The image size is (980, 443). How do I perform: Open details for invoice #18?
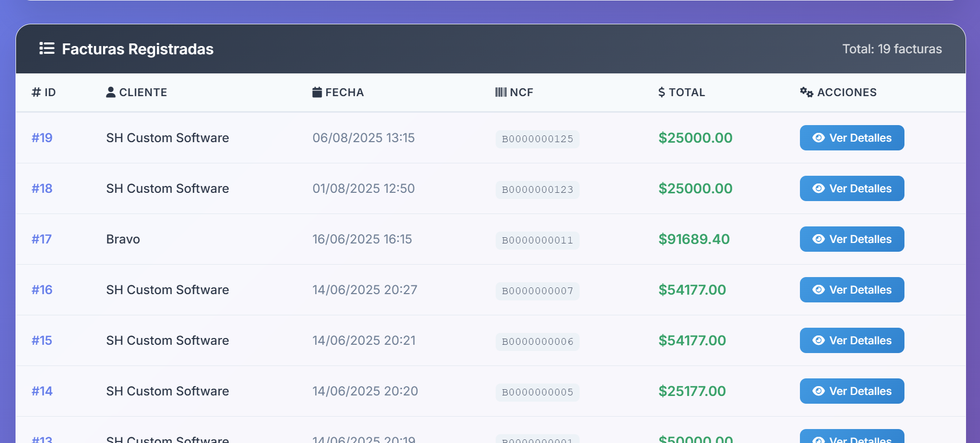click(852, 189)
